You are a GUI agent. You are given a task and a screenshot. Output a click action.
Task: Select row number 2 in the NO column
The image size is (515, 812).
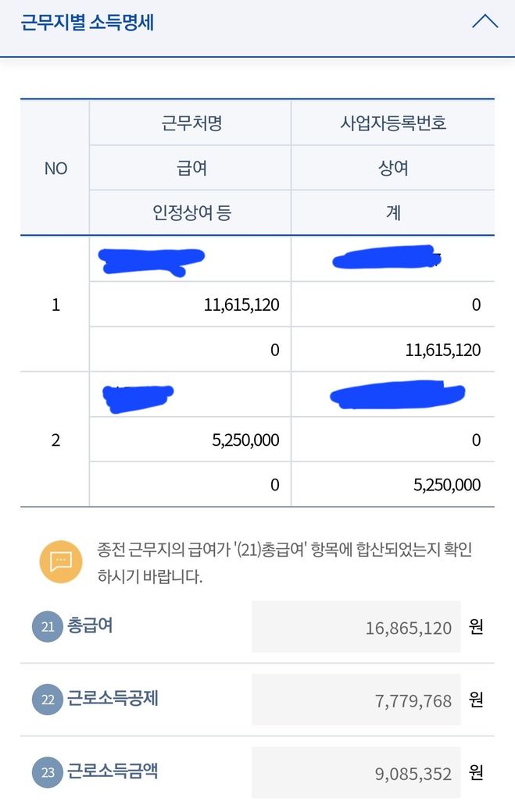tap(55, 440)
